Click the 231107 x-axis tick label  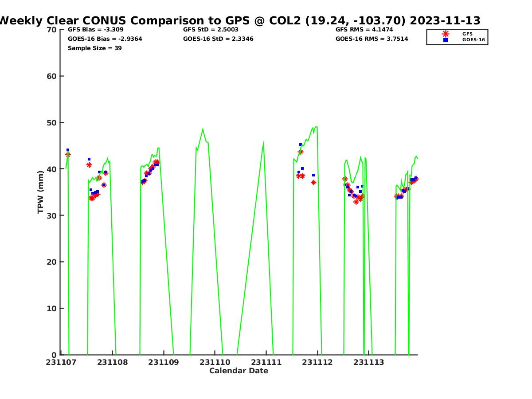click(x=61, y=363)
